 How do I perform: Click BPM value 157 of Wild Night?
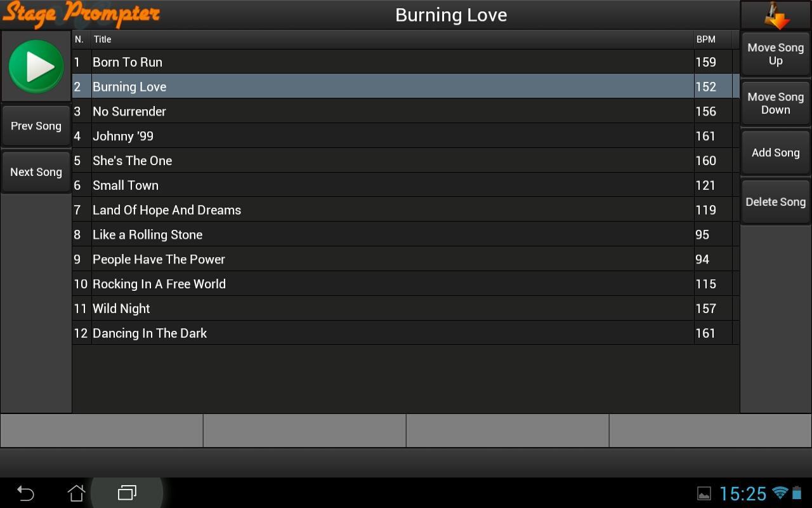tap(706, 309)
